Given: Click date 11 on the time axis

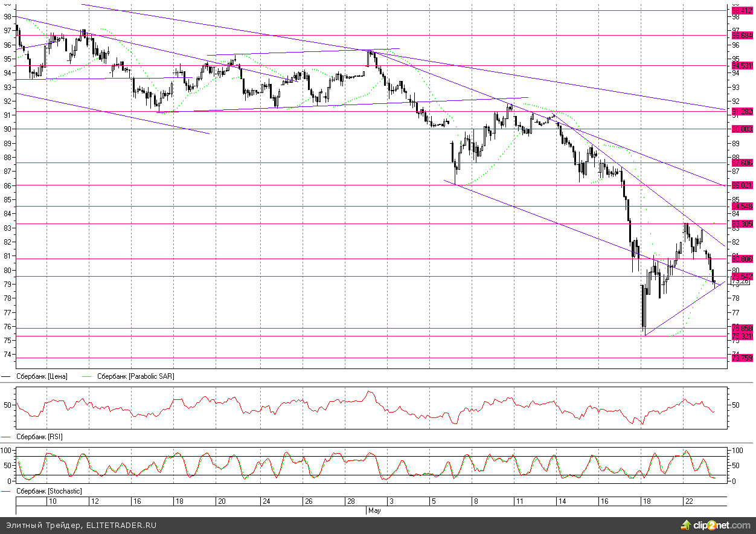Looking at the screenshot, I should tap(519, 501).
